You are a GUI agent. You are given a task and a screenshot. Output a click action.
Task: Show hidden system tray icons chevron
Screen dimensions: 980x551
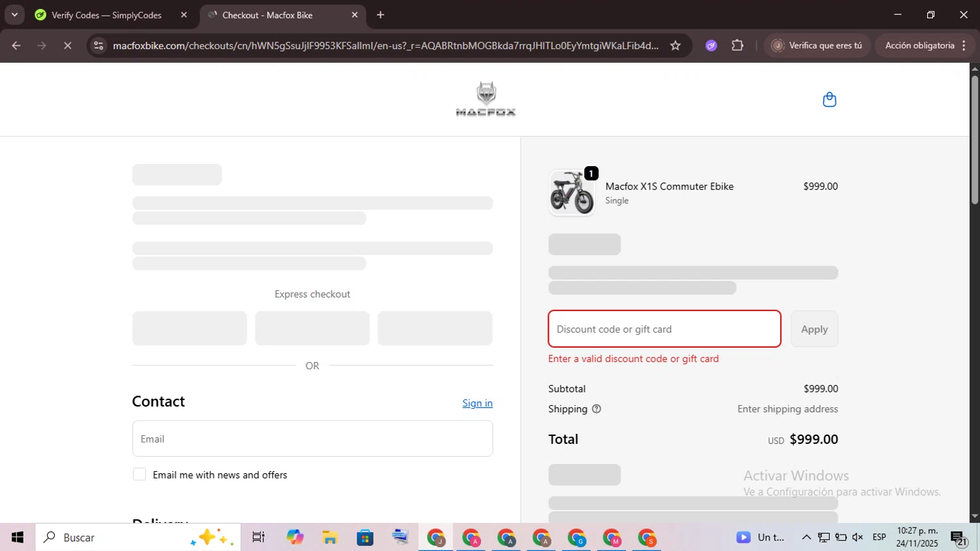pos(806,537)
